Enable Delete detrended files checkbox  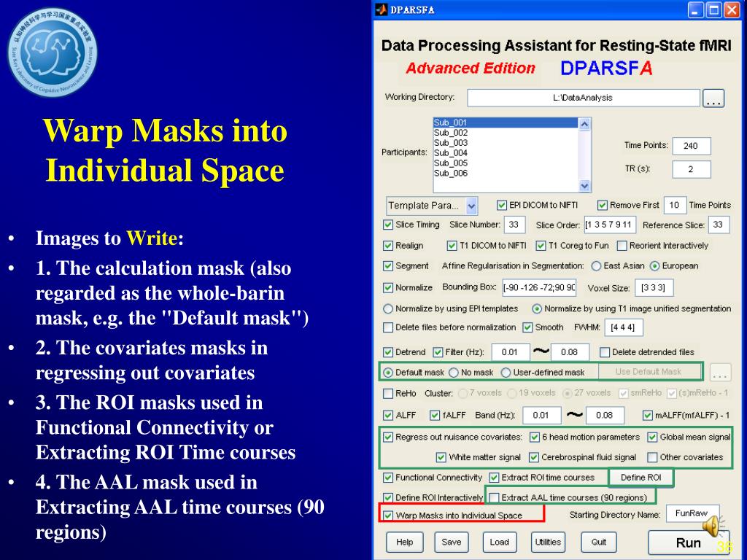click(605, 352)
